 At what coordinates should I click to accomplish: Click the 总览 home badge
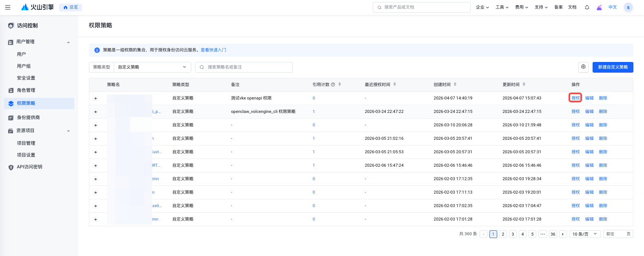71,7
